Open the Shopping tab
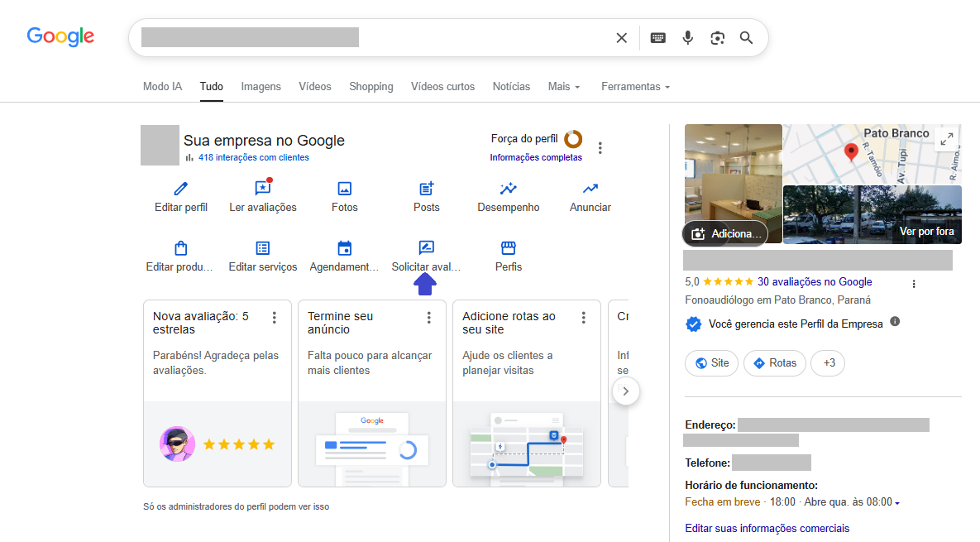Viewport: 980px width, 542px height. pos(371,86)
